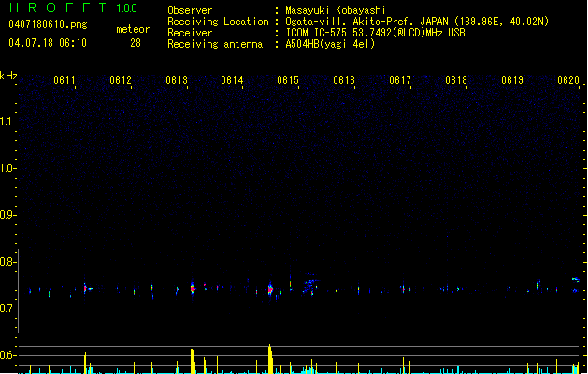Image resolution: width=588 pixels, height=374 pixels.
Task: Click the Receiving antenna label
Action: click(x=215, y=44)
